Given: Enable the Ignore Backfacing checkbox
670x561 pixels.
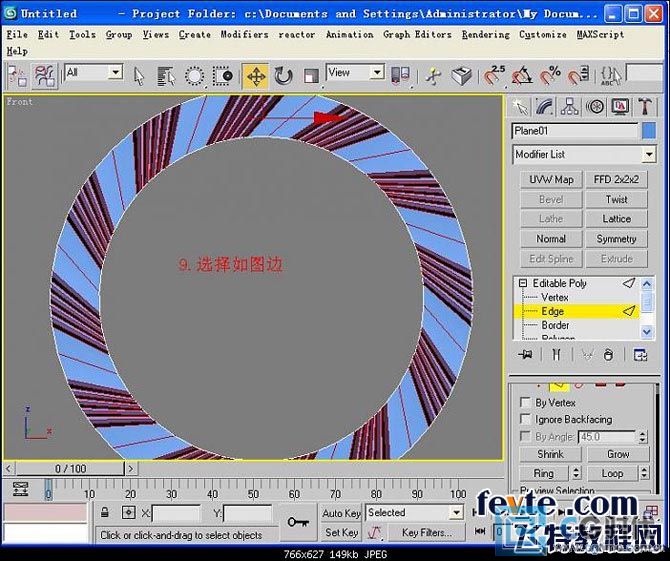Looking at the screenshot, I should (526, 419).
